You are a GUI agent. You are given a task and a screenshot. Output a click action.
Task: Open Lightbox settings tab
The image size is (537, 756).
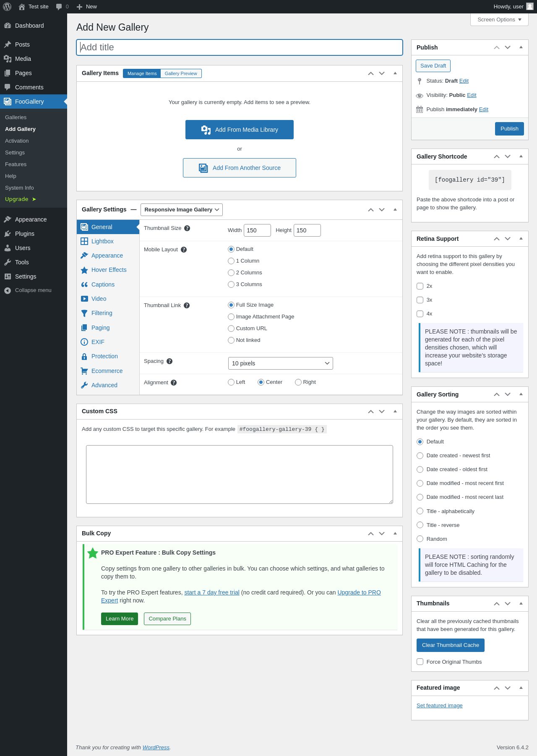[x=108, y=241]
